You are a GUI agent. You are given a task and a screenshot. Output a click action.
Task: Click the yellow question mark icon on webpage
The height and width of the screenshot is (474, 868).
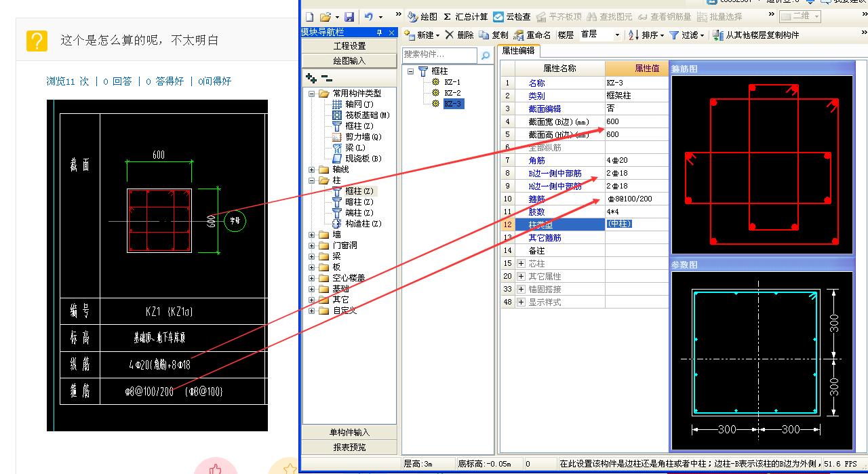[x=37, y=41]
